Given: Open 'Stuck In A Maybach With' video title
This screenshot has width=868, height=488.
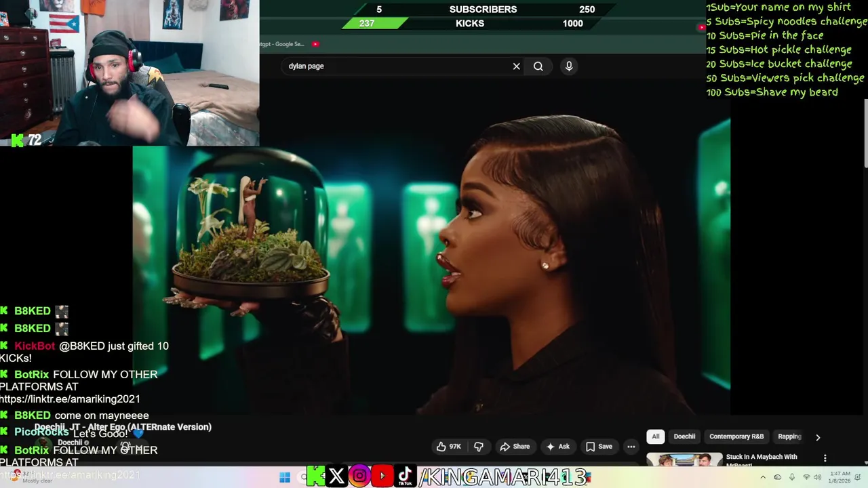Looking at the screenshot, I should [x=762, y=457].
